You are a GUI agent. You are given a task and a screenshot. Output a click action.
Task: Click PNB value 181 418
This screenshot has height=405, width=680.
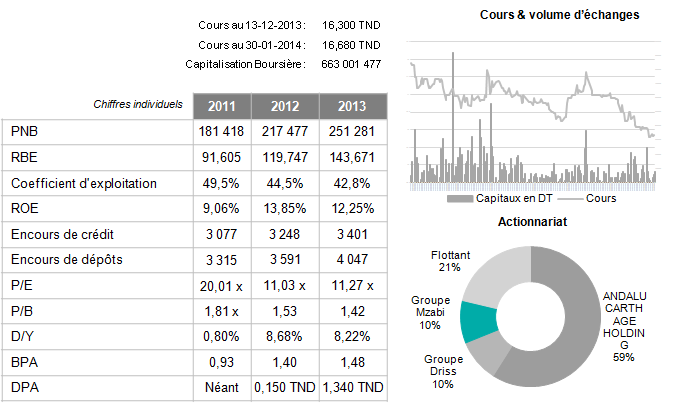click(x=222, y=131)
